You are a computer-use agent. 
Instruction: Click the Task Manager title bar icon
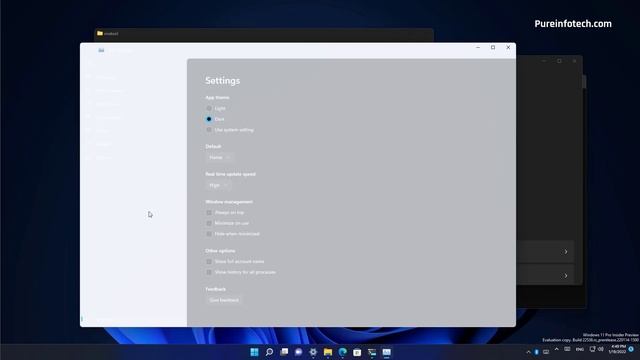click(101, 50)
